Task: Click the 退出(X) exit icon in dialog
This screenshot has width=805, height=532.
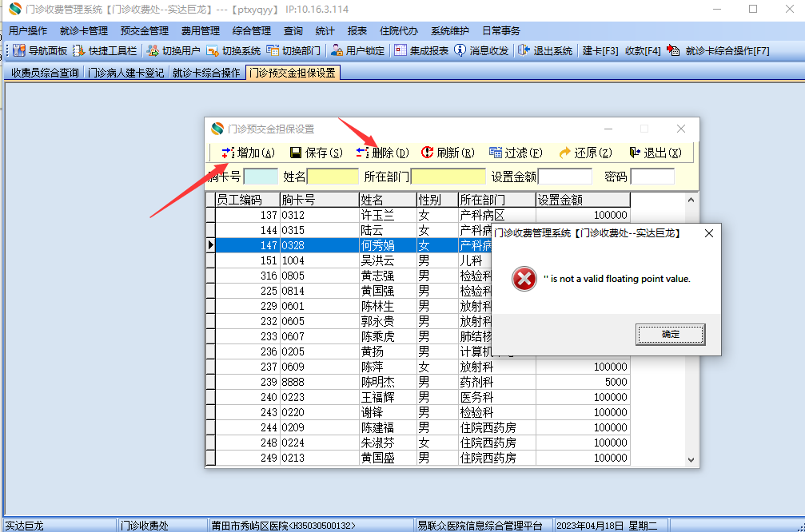Action: point(635,153)
